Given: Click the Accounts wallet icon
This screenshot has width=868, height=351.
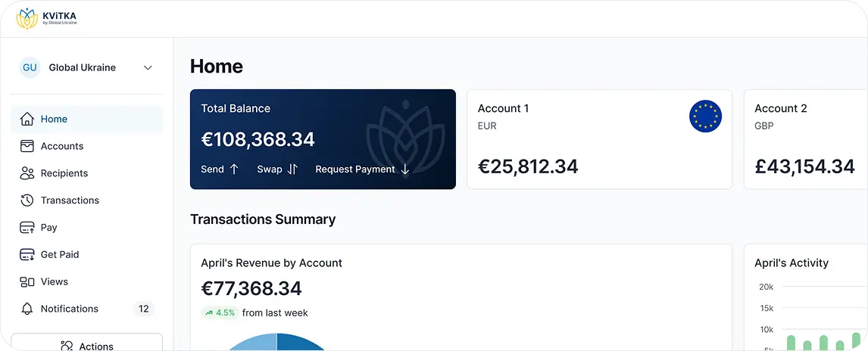Looking at the screenshot, I should coord(27,146).
